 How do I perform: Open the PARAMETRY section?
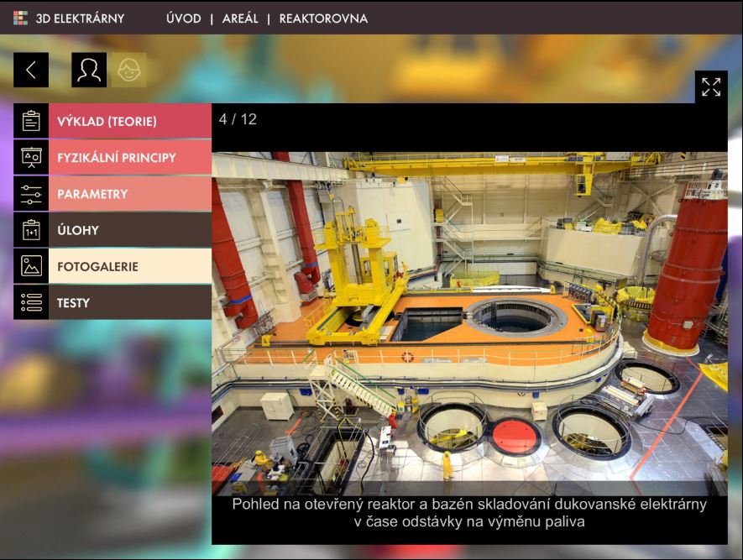(x=130, y=194)
